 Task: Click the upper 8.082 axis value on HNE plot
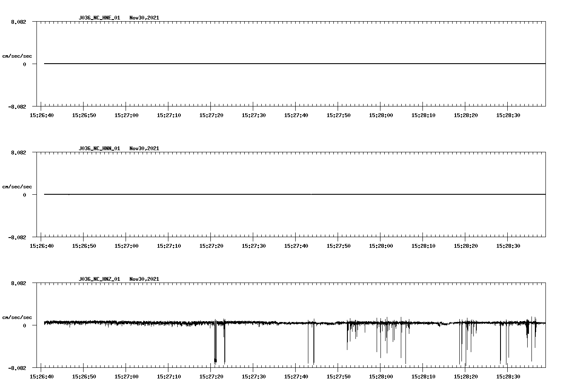pyautogui.click(x=19, y=22)
